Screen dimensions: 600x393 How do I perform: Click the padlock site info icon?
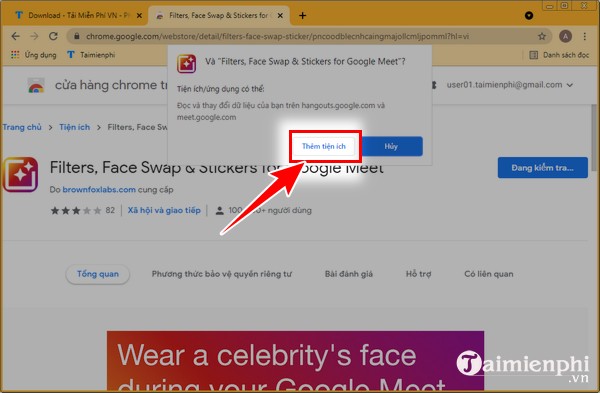click(x=77, y=36)
